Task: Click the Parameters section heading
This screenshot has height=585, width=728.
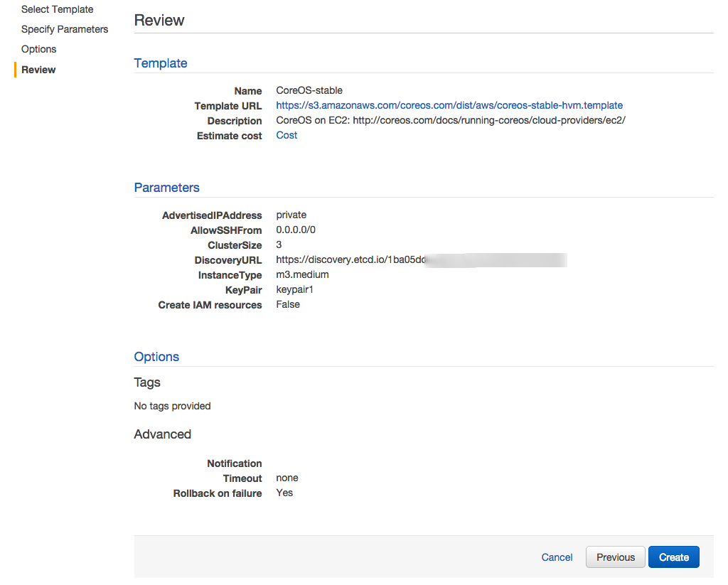Action: point(166,188)
